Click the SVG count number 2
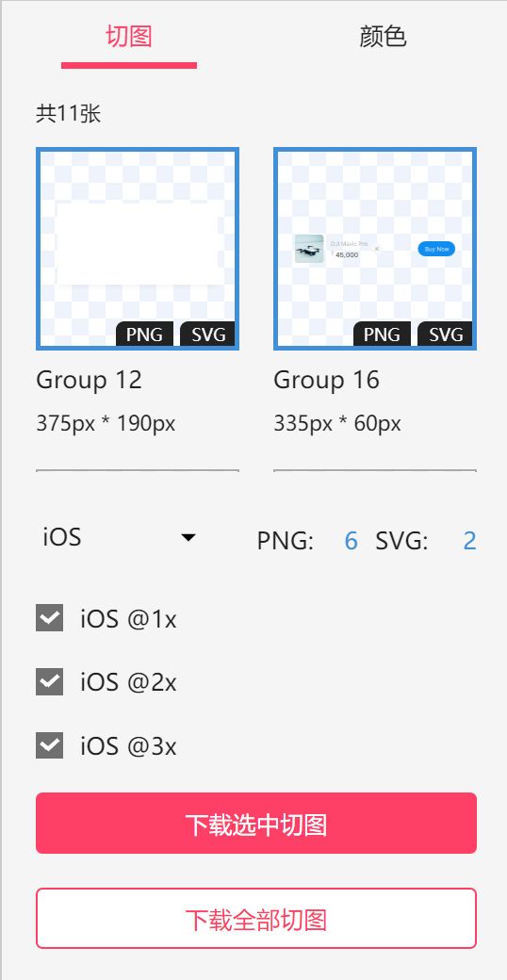Image resolution: width=507 pixels, height=980 pixels. click(469, 541)
